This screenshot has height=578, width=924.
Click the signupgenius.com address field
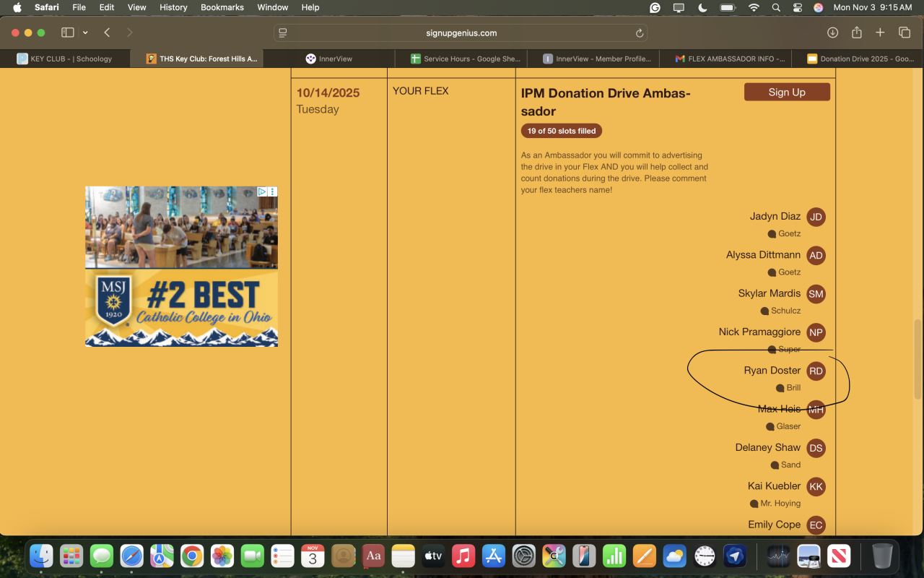point(461,33)
